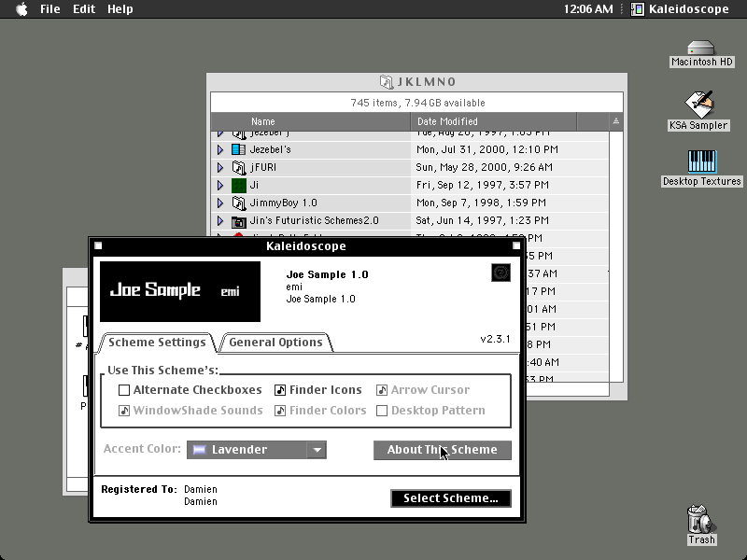747x560 pixels.
Task: Click the sort order button in JKLMNO
Action: point(616,121)
